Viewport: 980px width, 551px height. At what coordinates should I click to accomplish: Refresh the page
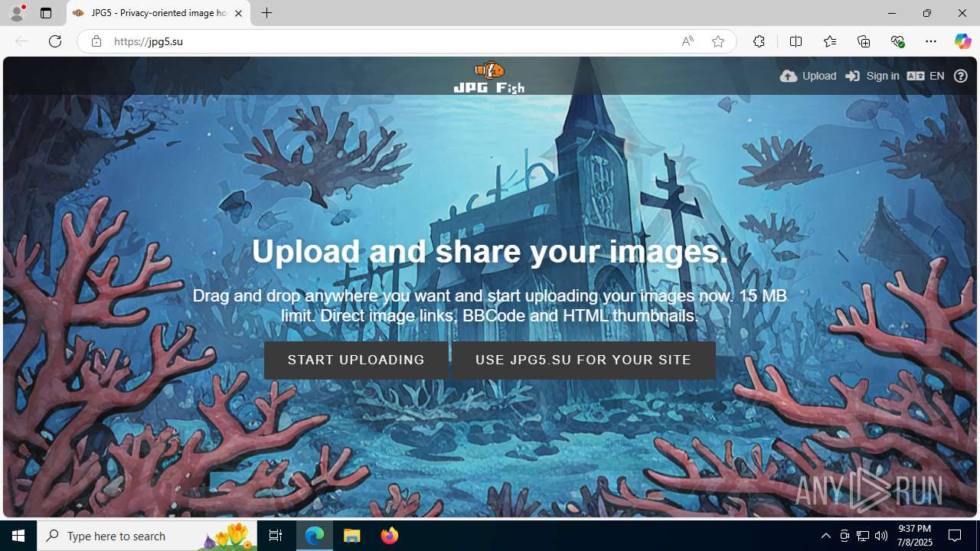[55, 41]
